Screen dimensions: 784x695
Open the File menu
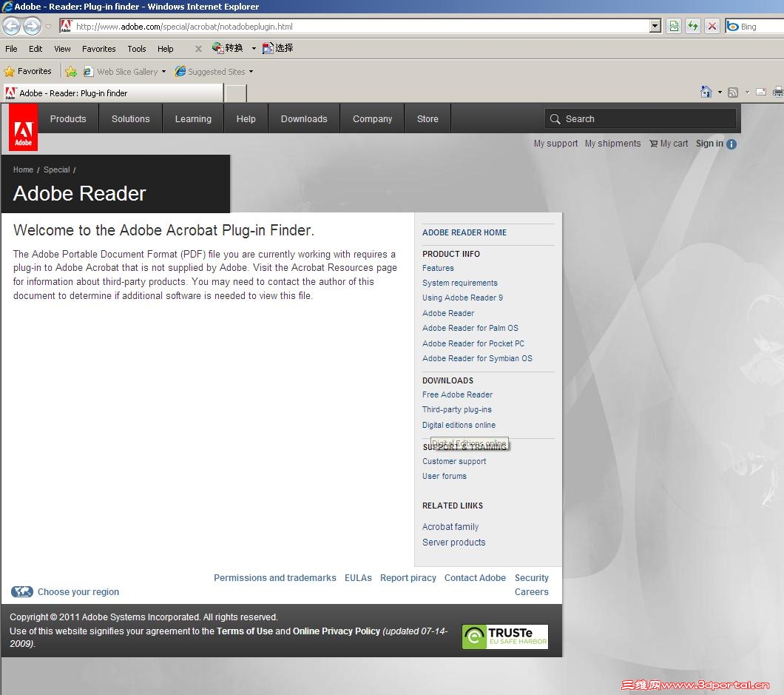pos(11,49)
